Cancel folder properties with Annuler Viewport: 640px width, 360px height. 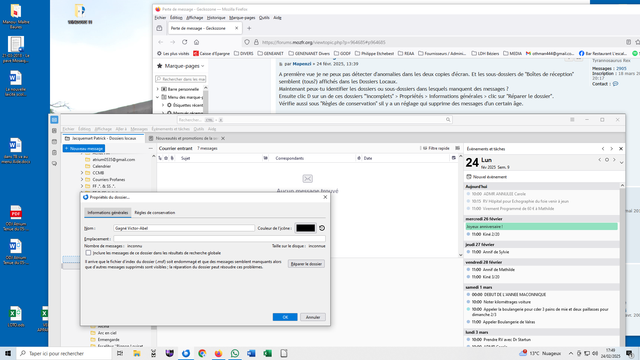pyautogui.click(x=313, y=317)
